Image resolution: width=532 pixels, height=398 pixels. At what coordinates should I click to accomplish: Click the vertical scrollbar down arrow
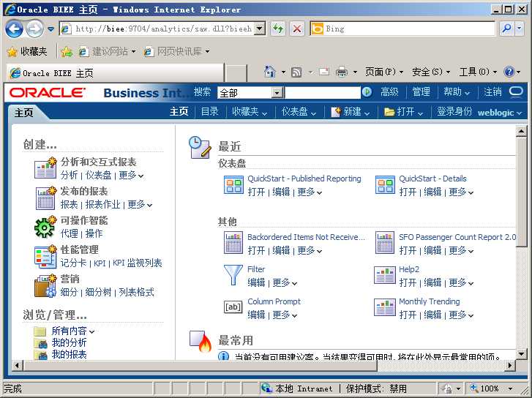521,354
